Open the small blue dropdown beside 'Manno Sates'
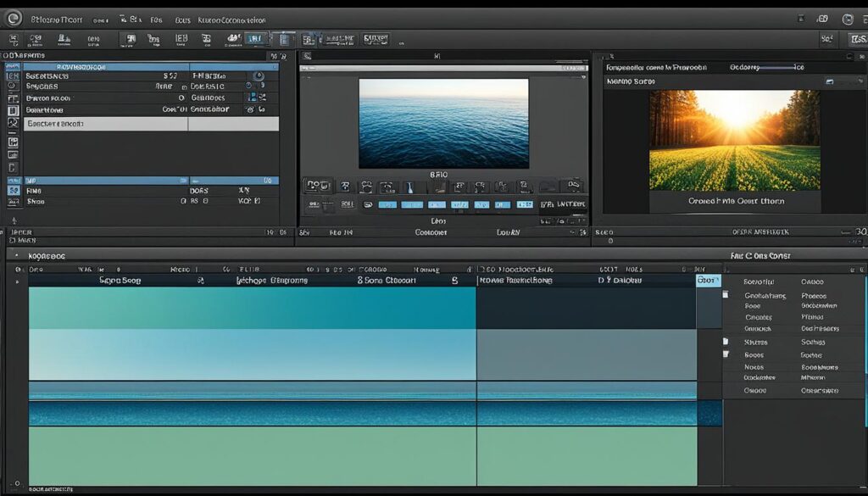Screen dimensions: 868x496 tap(828, 81)
